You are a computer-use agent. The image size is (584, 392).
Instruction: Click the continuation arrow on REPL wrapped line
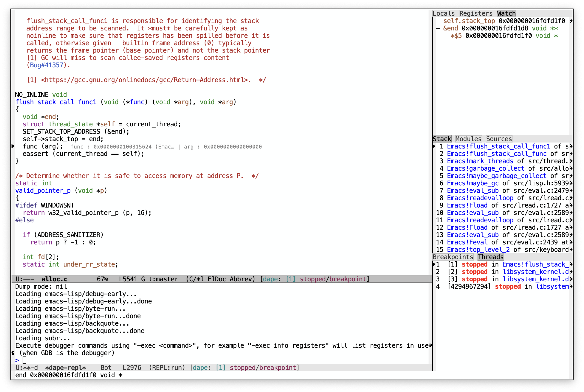(x=430, y=345)
